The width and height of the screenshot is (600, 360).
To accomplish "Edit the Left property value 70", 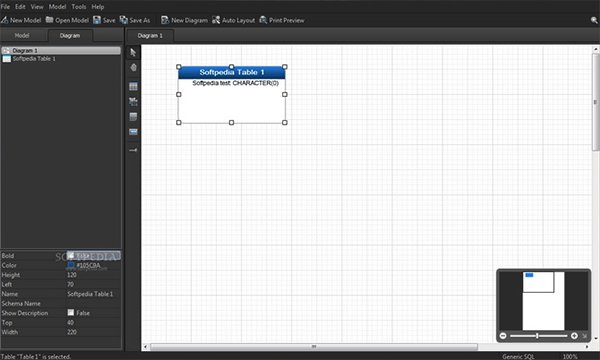I will click(x=94, y=284).
